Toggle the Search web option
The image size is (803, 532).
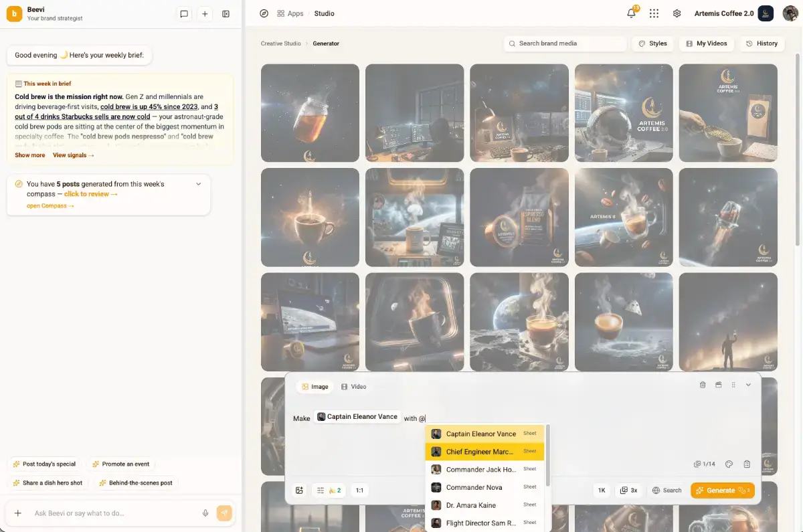click(x=666, y=491)
